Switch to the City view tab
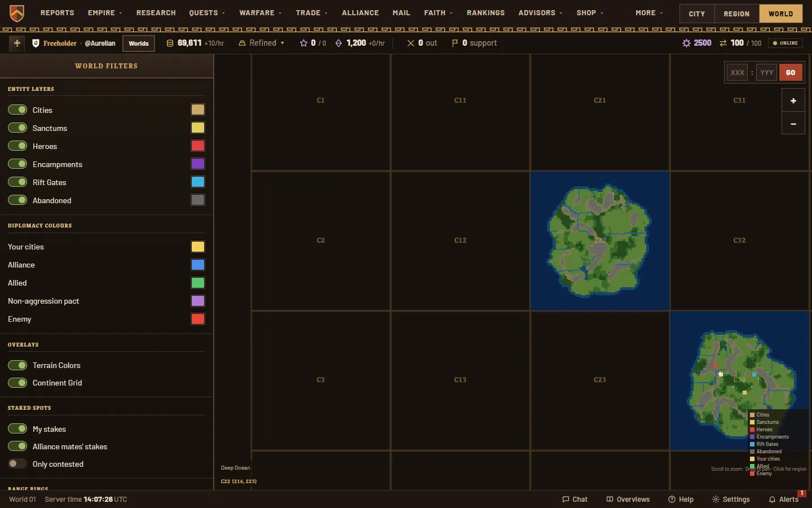The height and width of the screenshot is (508, 812). (x=697, y=14)
